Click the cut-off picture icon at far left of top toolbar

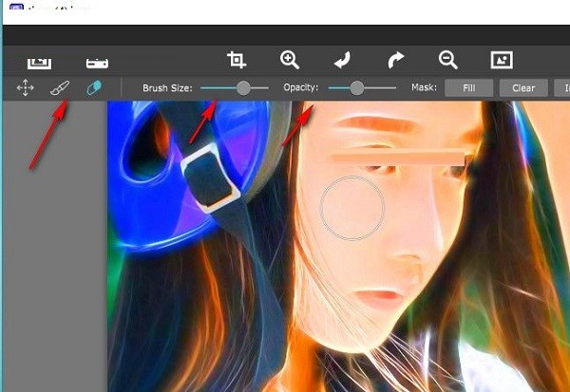point(38,62)
